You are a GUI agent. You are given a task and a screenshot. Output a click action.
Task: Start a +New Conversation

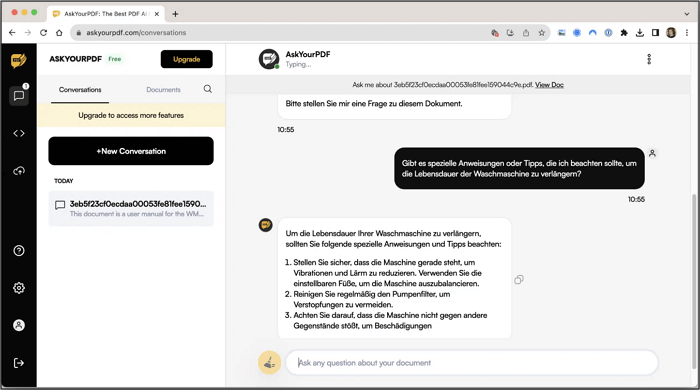click(x=131, y=151)
